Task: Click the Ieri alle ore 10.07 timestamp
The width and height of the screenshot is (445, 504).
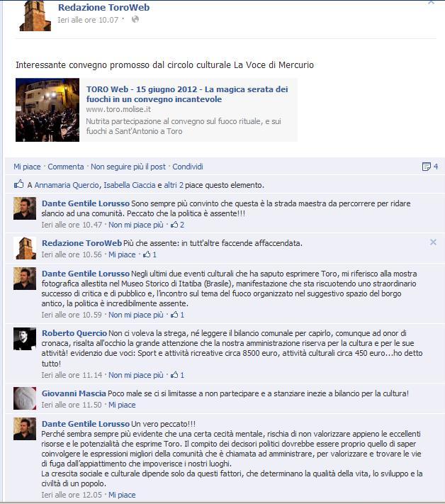Action: coord(88,20)
